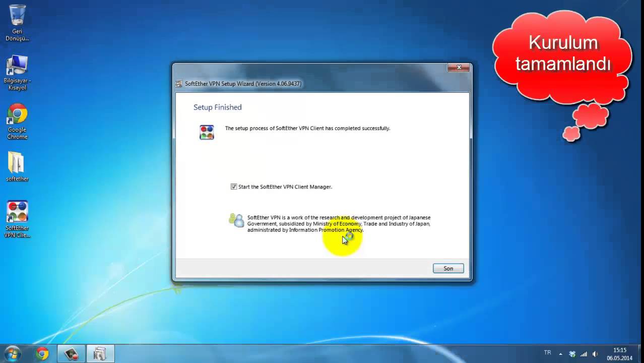Open the Windows Start menu

click(x=12, y=353)
